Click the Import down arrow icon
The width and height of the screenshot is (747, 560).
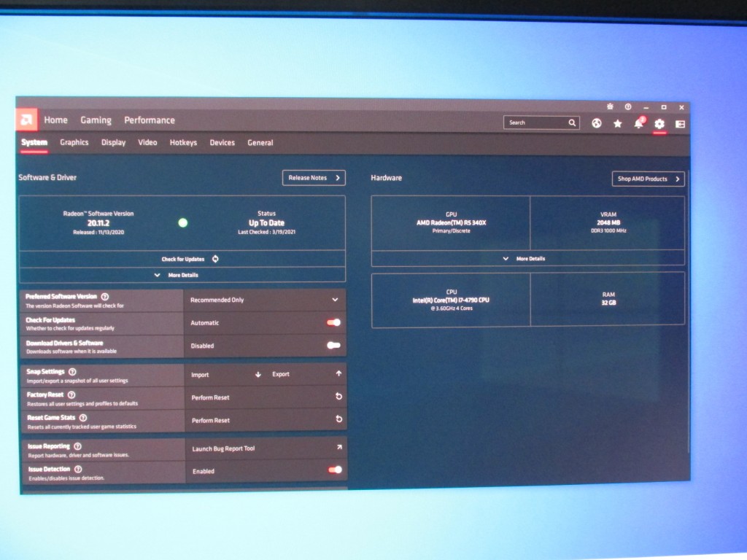(258, 374)
